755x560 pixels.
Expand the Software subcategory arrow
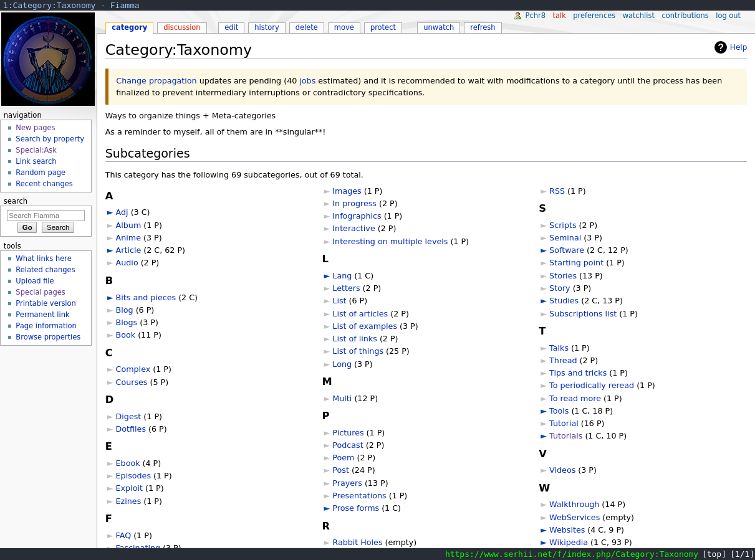543,250
